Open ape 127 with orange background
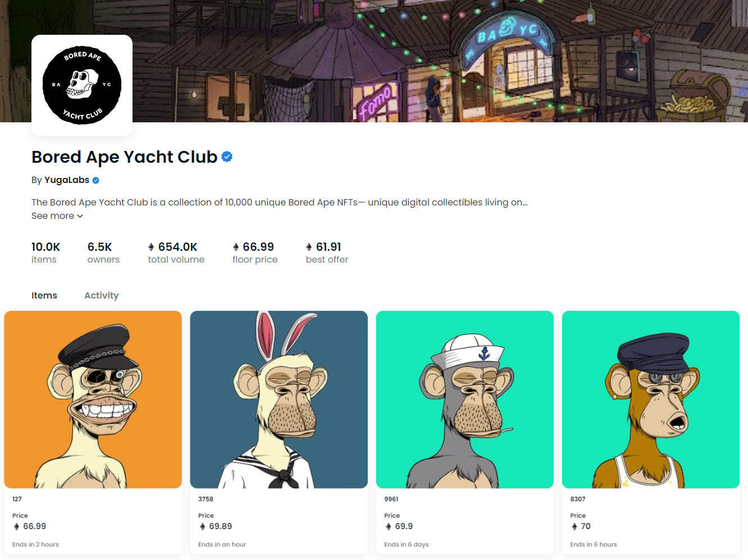748x560 pixels. 93,400
